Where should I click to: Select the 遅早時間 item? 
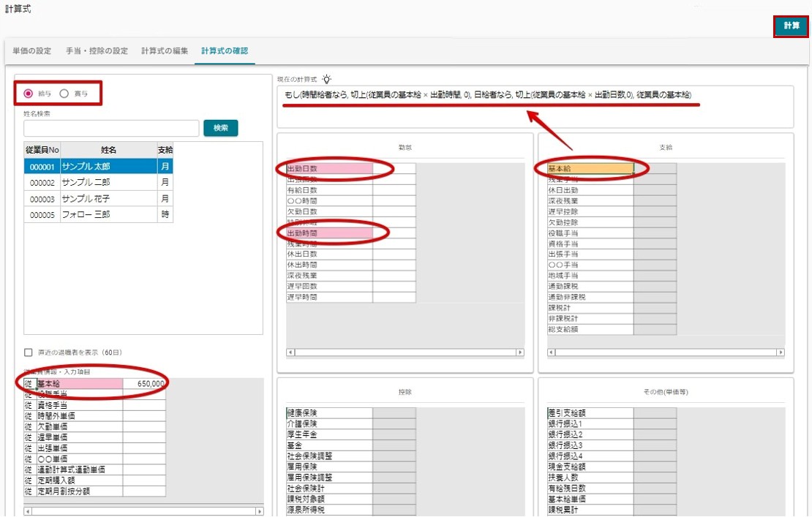pyautogui.click(x=329, y=297)
